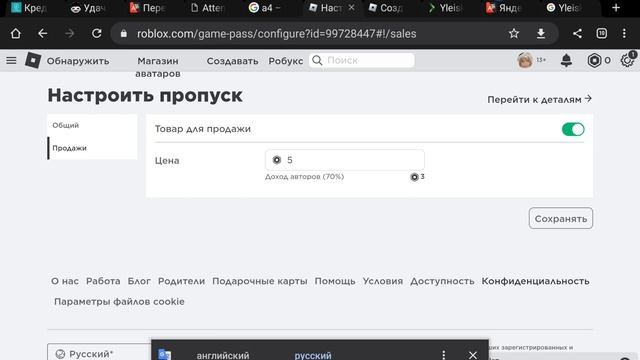Viewport: 640px width, 360px height.
Task: Select русский in translate bar
Action: 313,355
